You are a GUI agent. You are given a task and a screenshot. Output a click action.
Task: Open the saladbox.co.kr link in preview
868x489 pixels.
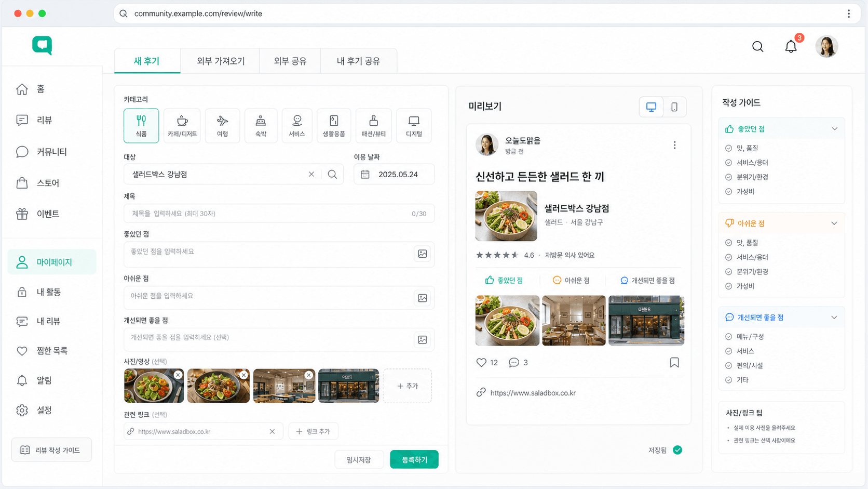click(x=533, y=393)
